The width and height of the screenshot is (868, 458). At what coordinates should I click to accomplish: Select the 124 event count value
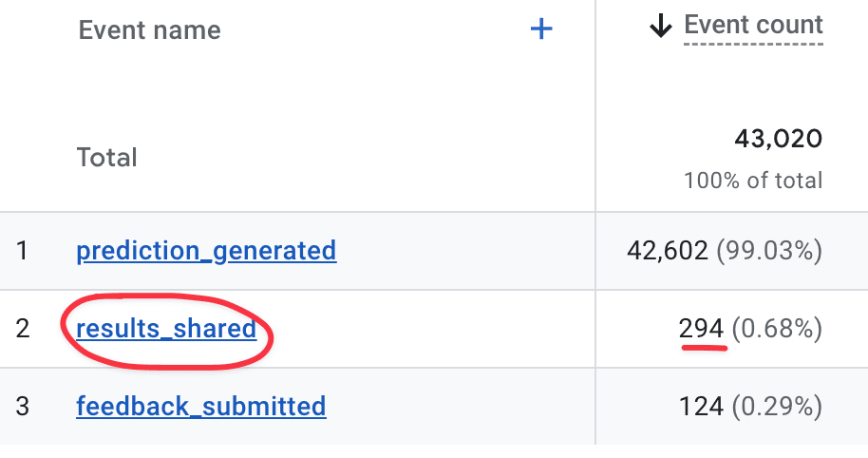coord(701,407)
